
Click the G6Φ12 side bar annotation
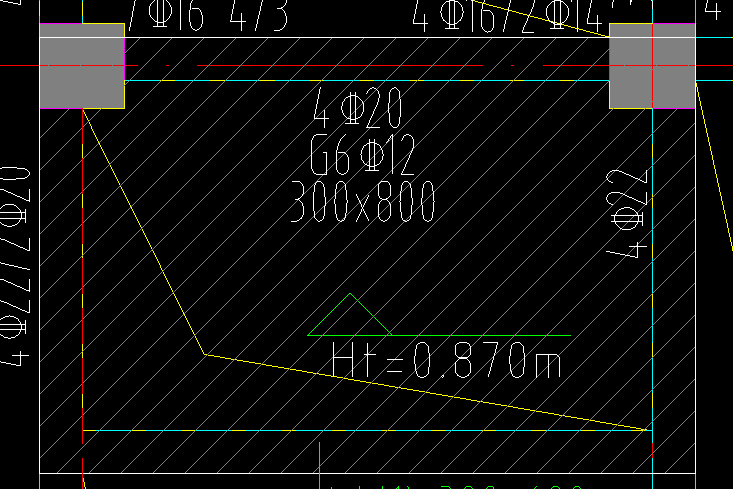click(x=363, y=154)
